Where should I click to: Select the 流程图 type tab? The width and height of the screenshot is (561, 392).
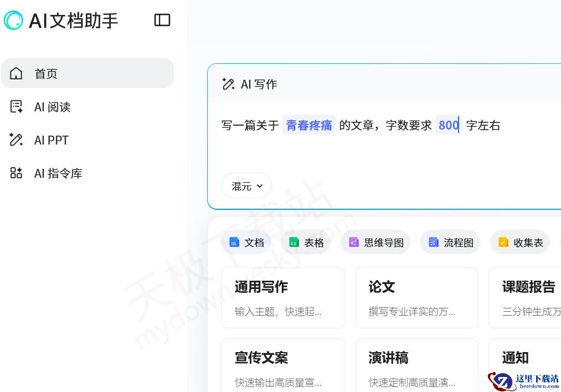450,243
